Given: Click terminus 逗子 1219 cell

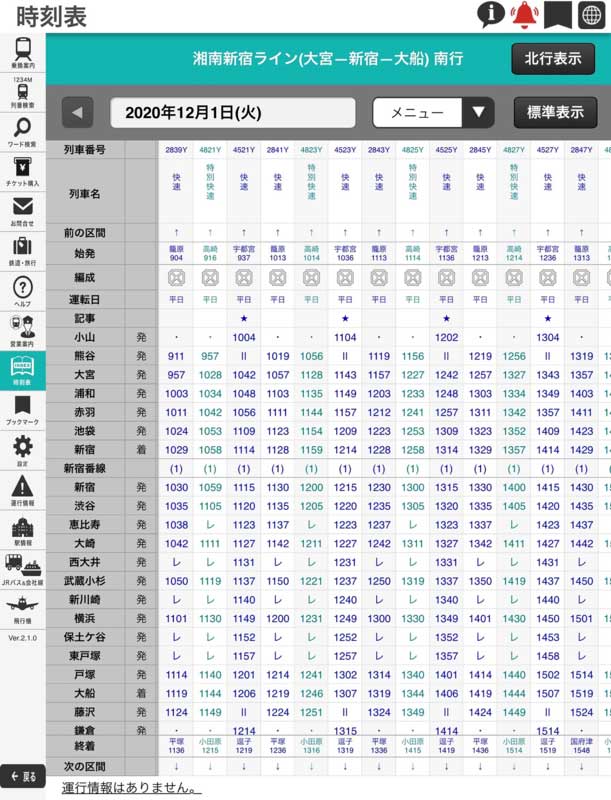Looking at the screenshot, I should point(244,746).
